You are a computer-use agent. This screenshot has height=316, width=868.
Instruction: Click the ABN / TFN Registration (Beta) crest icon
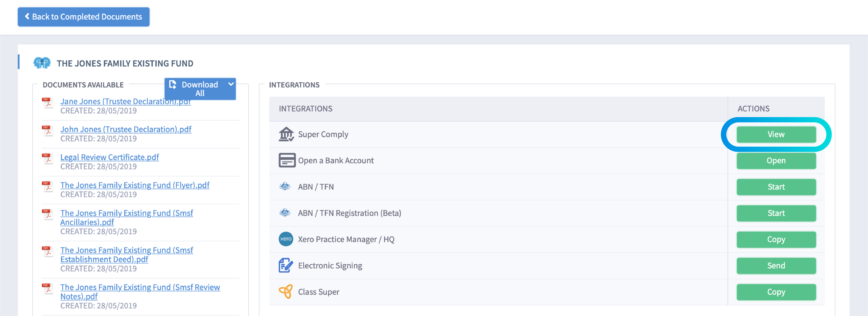[x=285, y=212]
